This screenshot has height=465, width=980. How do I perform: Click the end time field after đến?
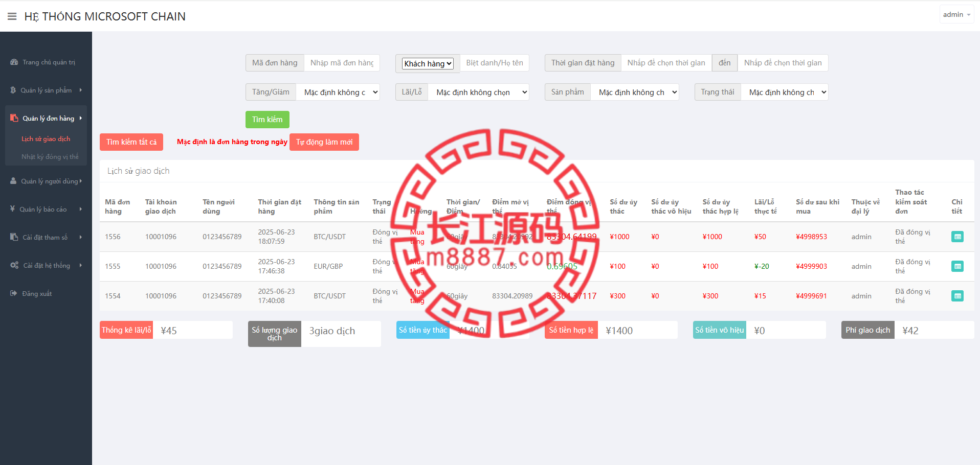pos(783,63)
